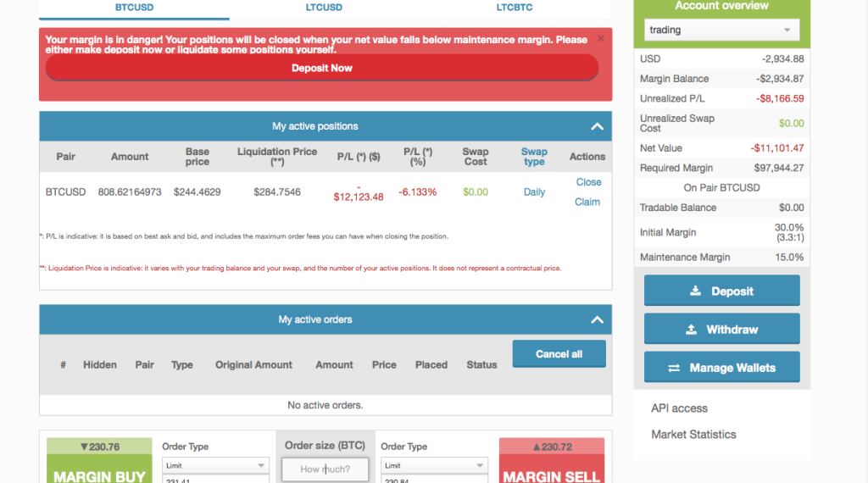Click the Swap Cost $0.00 in positions row

pos(476,192)
